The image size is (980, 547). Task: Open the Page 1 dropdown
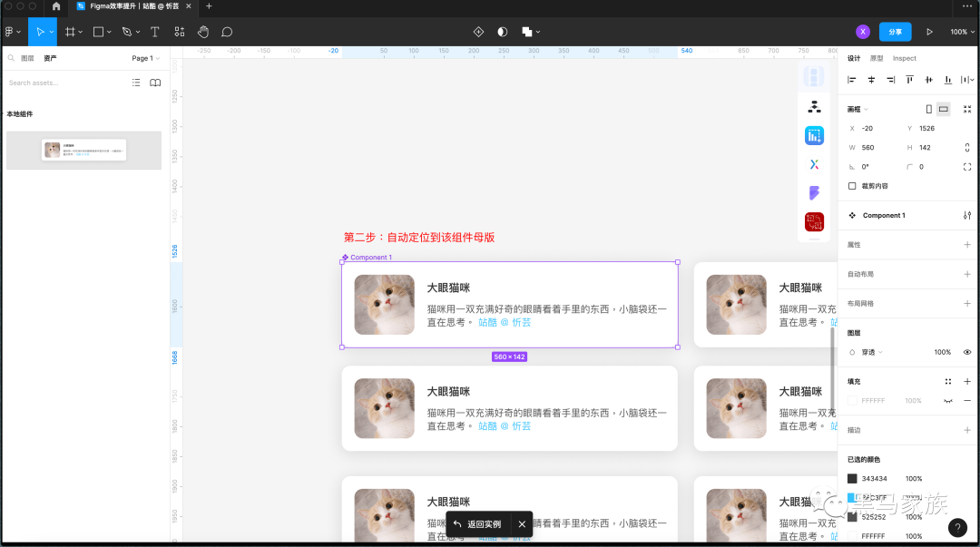pos(145,57)
